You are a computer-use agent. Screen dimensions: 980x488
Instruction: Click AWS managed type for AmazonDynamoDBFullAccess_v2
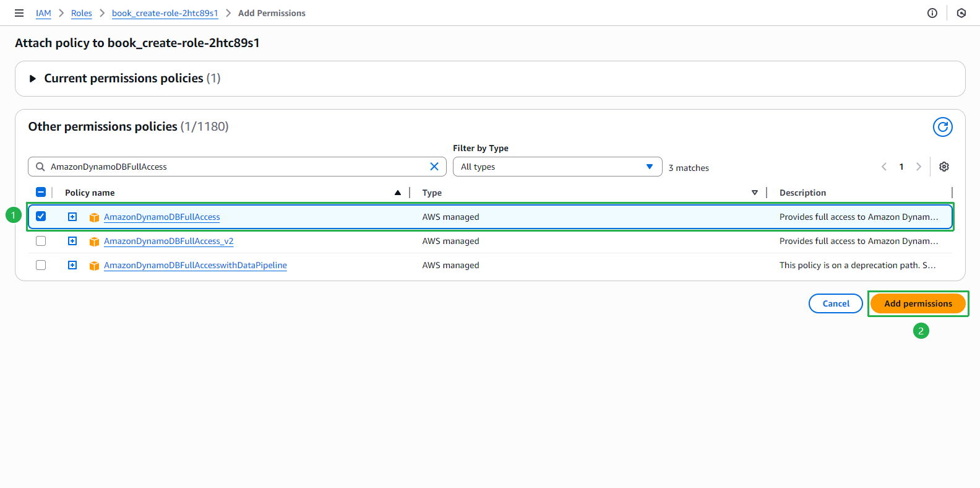pyautogui.click(x=451, y=241)
